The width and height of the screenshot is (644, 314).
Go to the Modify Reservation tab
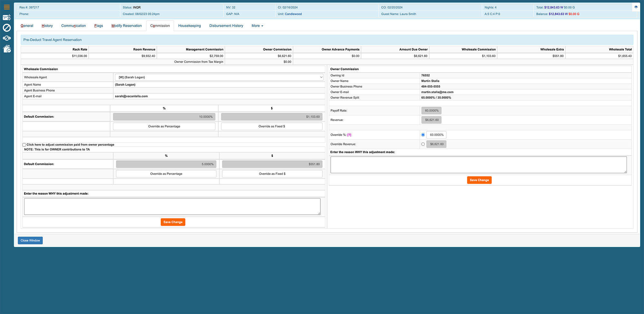pos(127,26)
